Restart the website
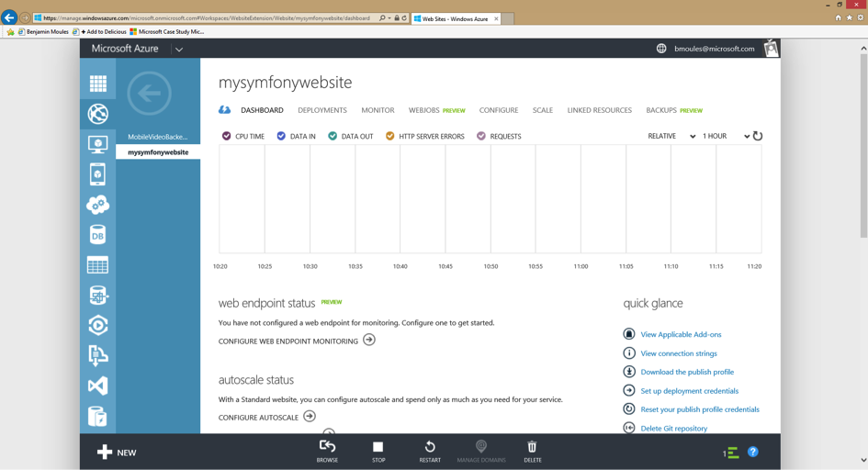The width and height of the screenshot is (868, 470). click(430, 452)
